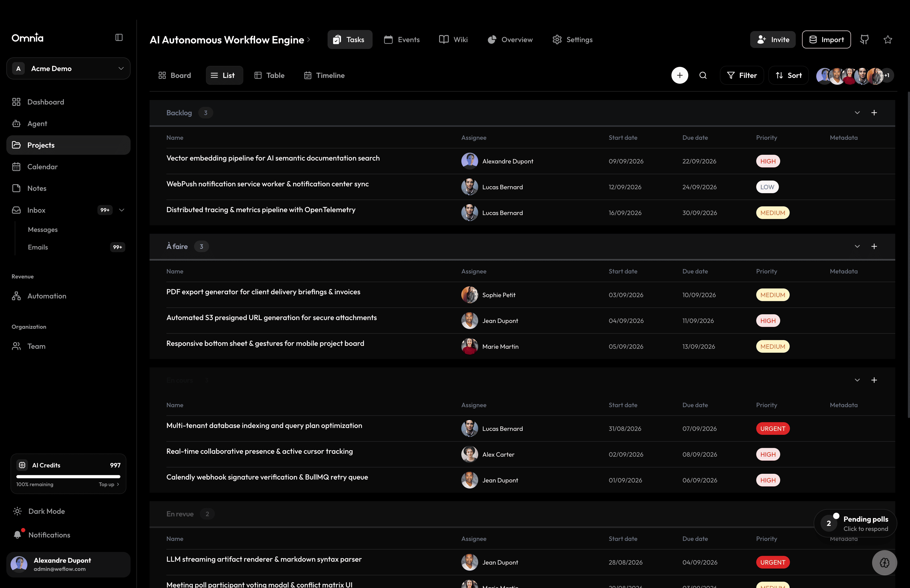Add a task to the Backlog group

click(x=874, y=113)
